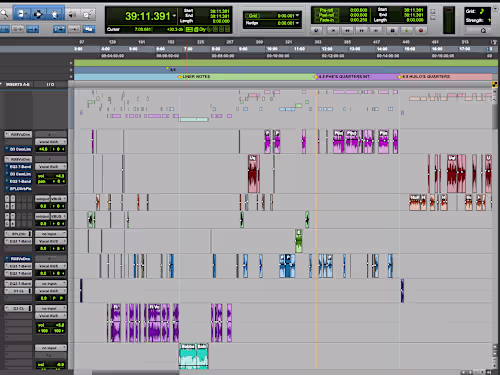Toggle the Pre-roll enable button
Image resolution: width=500 pixels, height=375 pixels.
point(325,10)
